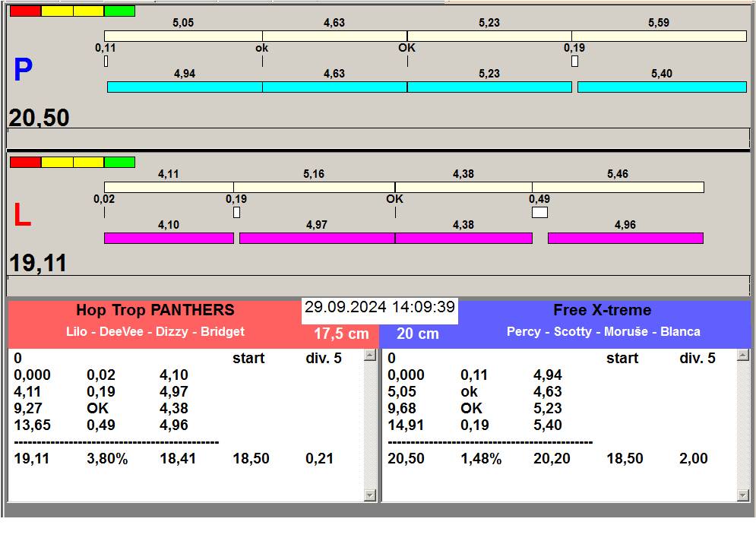Click the cream bar segment labeled 5,59
Viewport: 756px width, 544px height.
click(659, 36)
